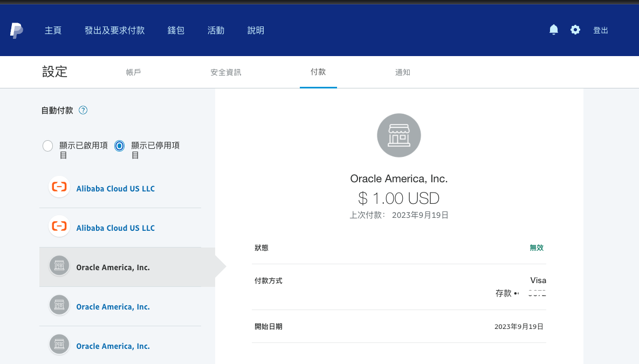
Task: Click the last Oracle America storefront icon
Action: [x=59, y=345]
